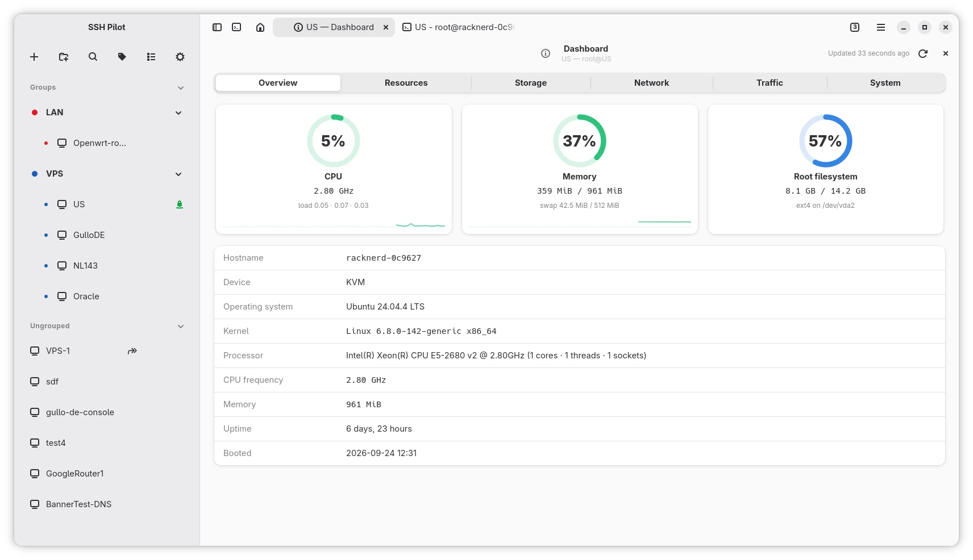This screenshot has height=560, width=973.
Task: Select the BannerTest-DNS connection
Action: point(107,504)
